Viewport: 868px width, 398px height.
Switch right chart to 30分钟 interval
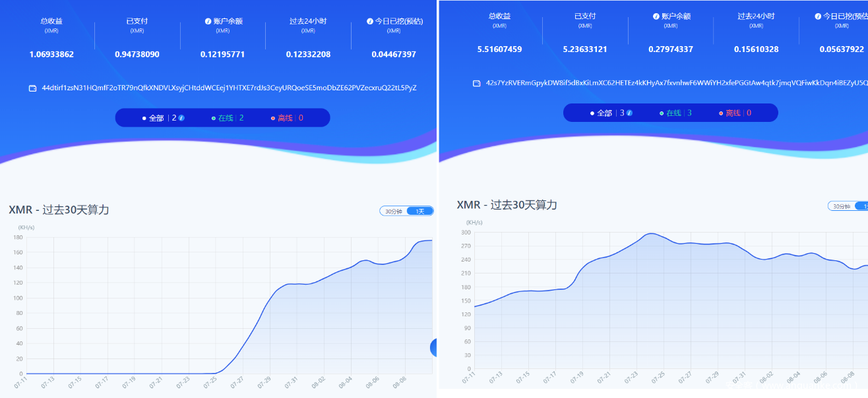(842, 206)
